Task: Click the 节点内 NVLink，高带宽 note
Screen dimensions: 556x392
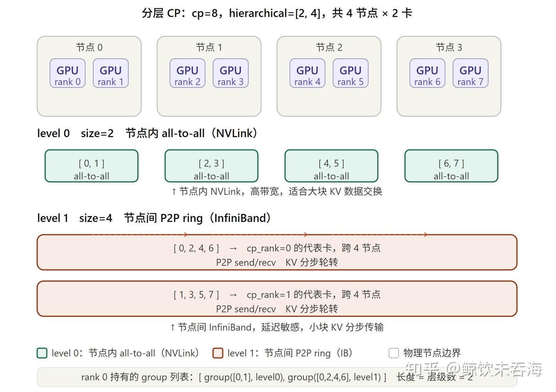Action: click(277, 192)
